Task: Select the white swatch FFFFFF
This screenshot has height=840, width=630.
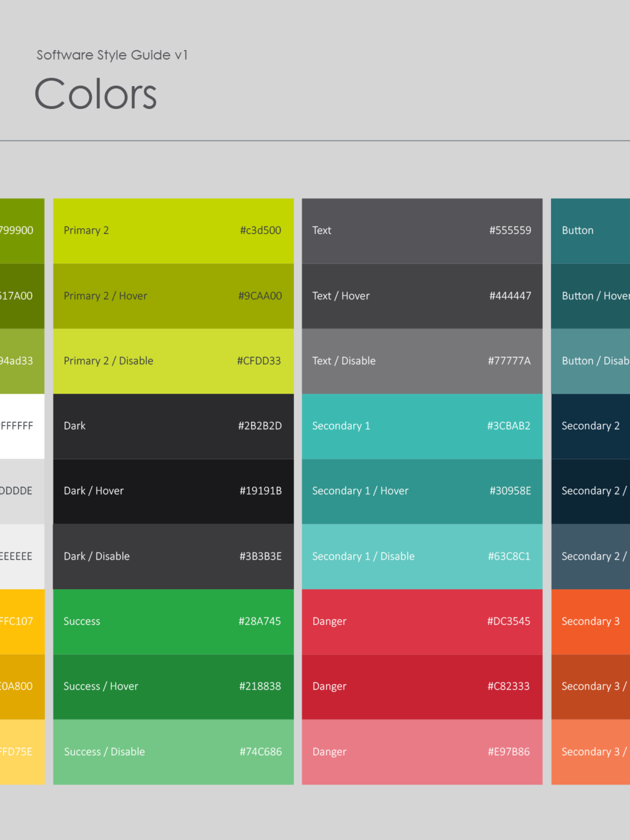Action: click(22, 426)
